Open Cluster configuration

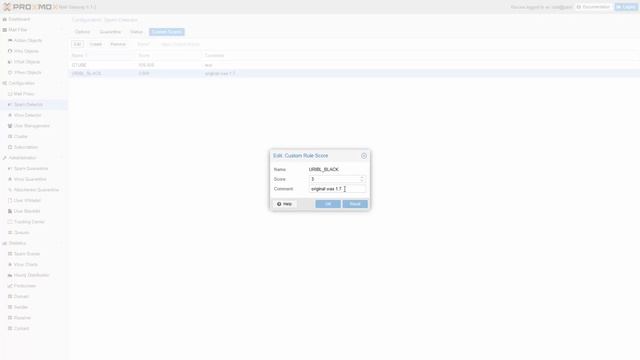pos(20,136)
